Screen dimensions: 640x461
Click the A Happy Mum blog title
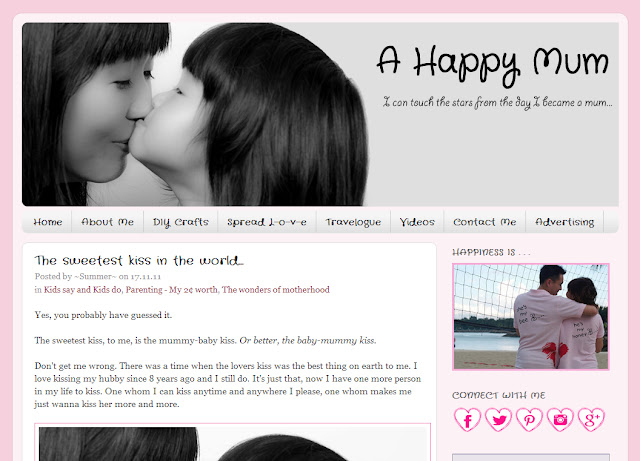[x=493, y=65]
